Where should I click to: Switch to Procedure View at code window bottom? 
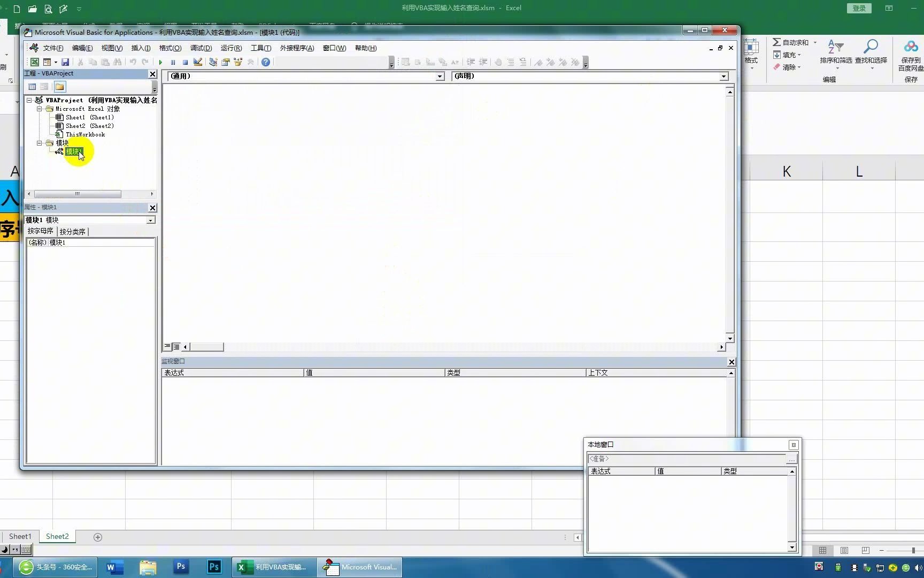[x=167, y=347]
